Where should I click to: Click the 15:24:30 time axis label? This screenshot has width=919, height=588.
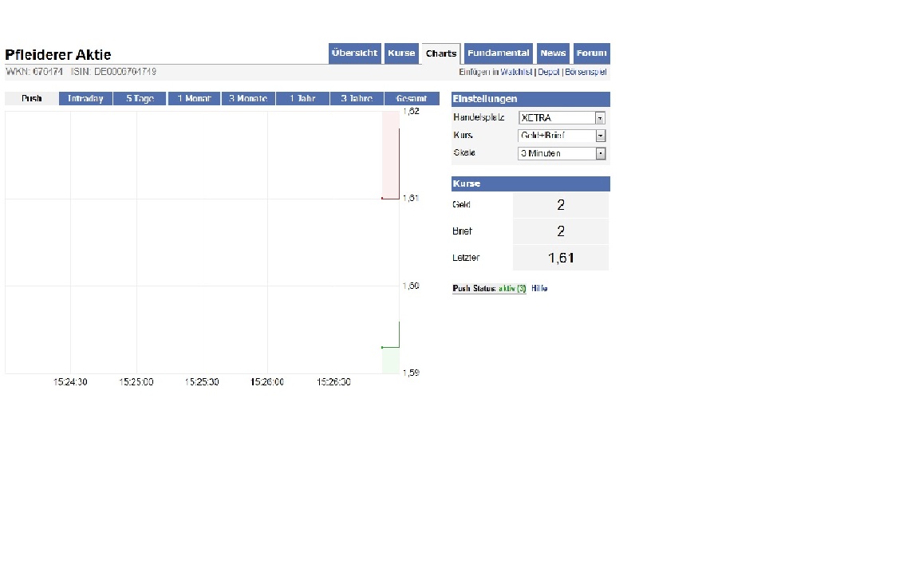(x=70, y=382)
